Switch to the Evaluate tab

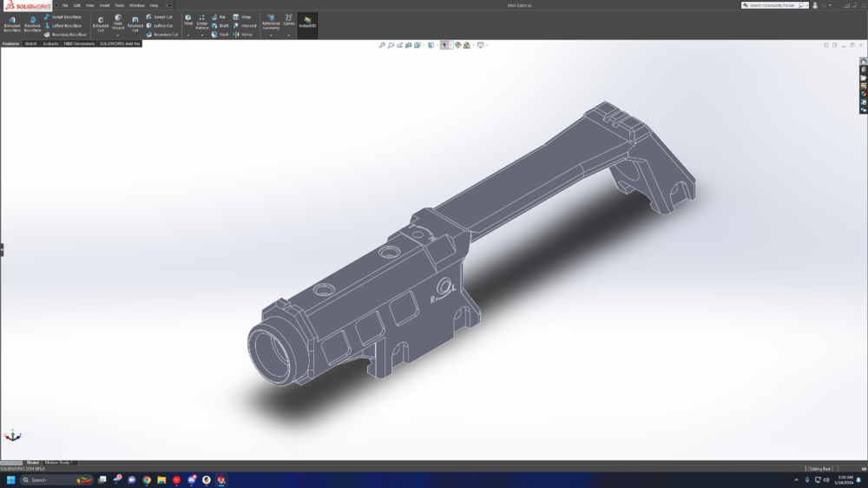49,43
